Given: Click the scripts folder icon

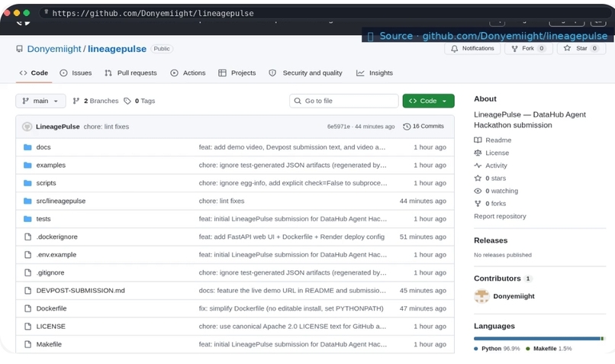Looking at the screenshot, I should point(27,183).
